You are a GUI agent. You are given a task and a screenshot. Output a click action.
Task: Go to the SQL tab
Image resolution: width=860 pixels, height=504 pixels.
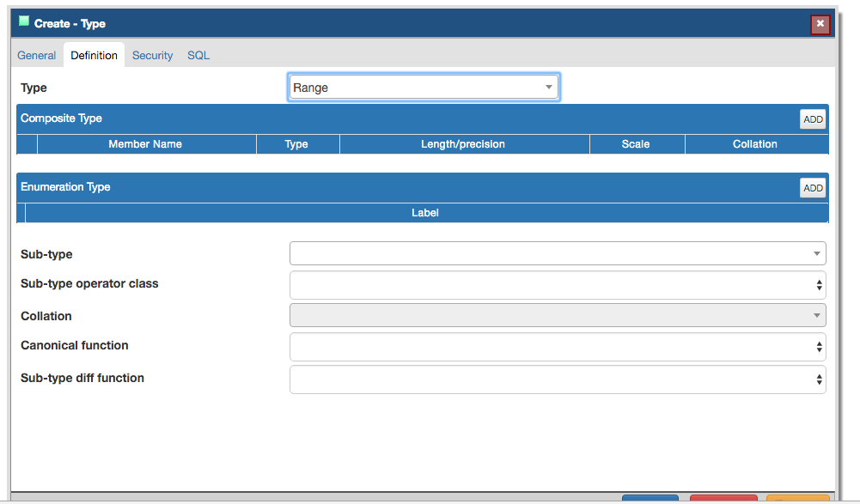pos(198,55)
